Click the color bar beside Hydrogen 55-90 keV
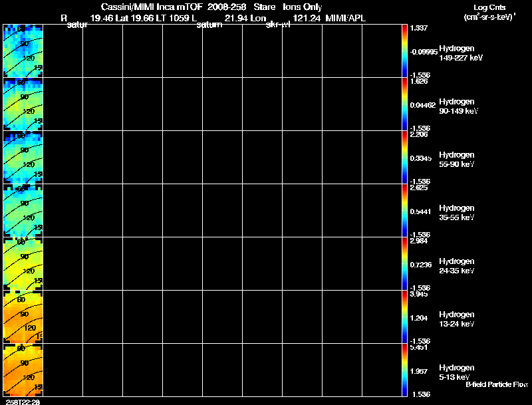The image size is (532, 405). pos(404,158)
